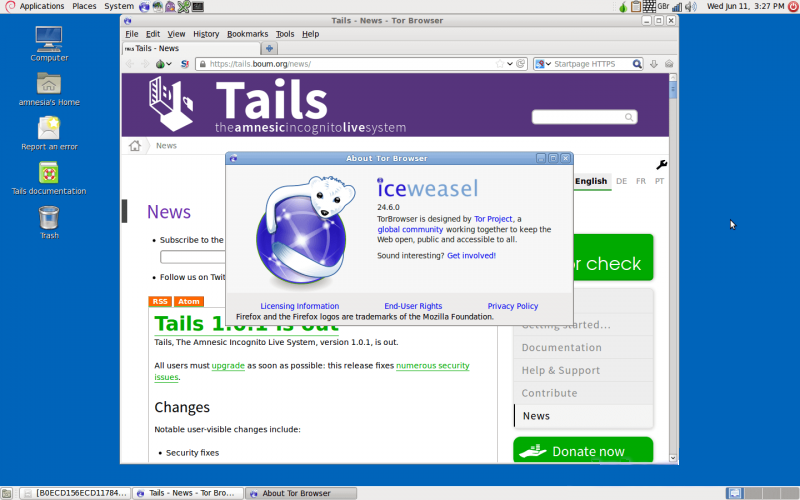
Task: Open the Downloads arrow toolbar icon
Action: pos(654,64)
